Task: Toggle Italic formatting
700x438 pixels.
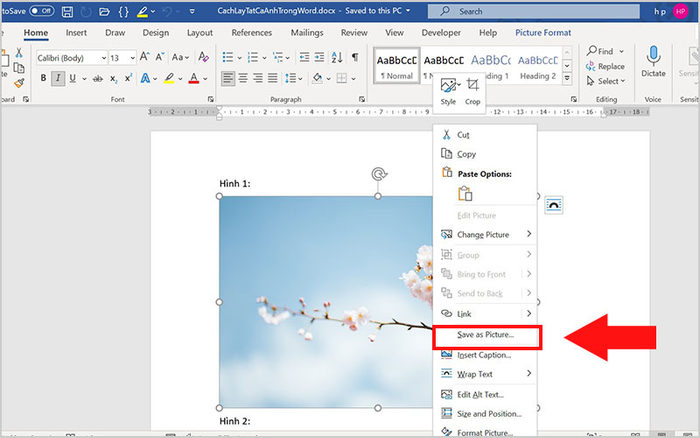Action: click(58, 78)
